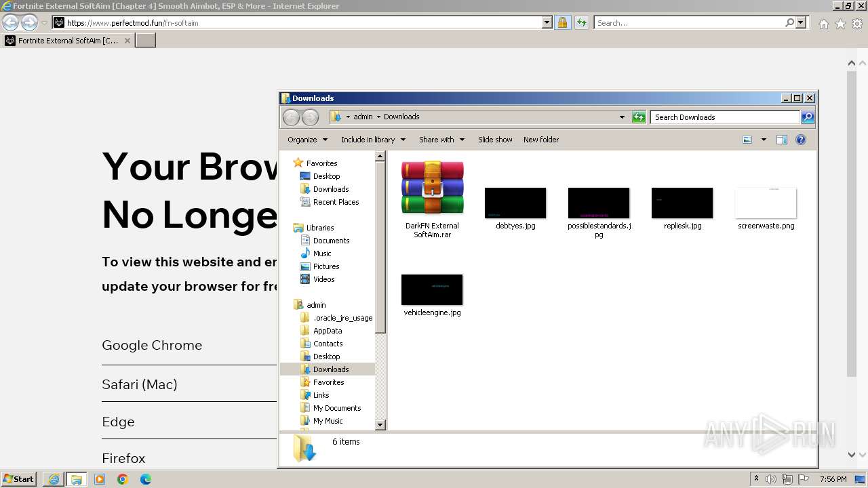Select Contacts folder in tree
This screenshot has height=488, width=868.
pyautogui.click(x=328, y=344)
